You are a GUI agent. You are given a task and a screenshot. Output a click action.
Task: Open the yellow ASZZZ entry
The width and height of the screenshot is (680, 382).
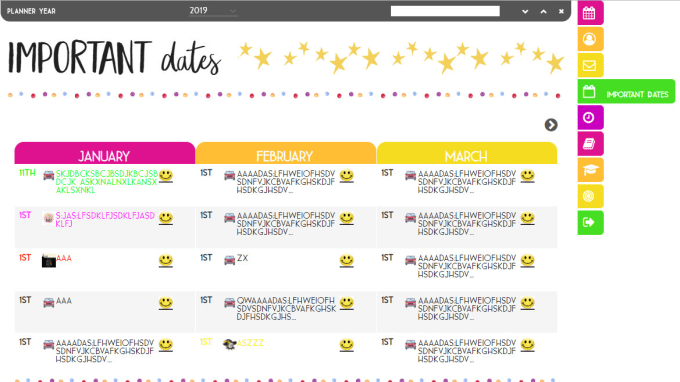(250, 343)
